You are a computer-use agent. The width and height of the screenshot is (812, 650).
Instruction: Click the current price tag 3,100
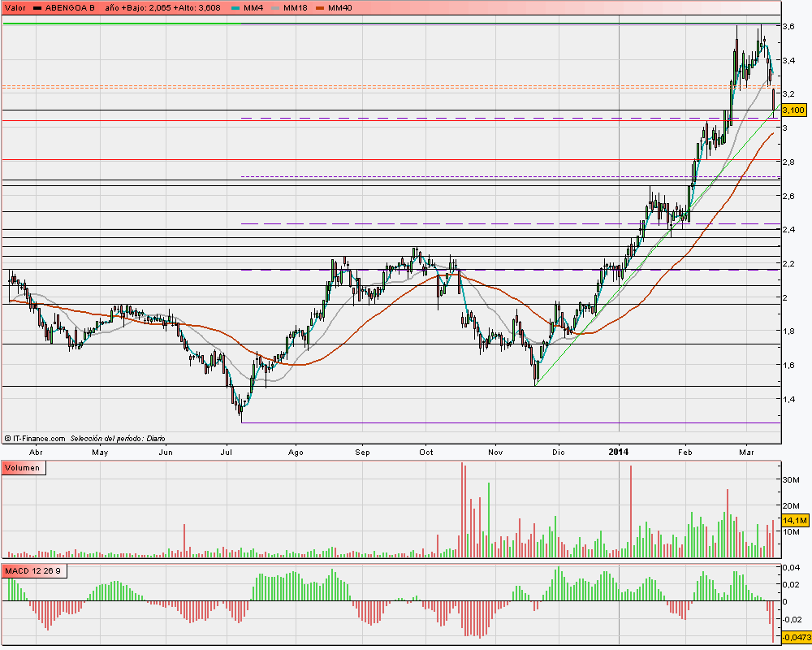point(793,110)
